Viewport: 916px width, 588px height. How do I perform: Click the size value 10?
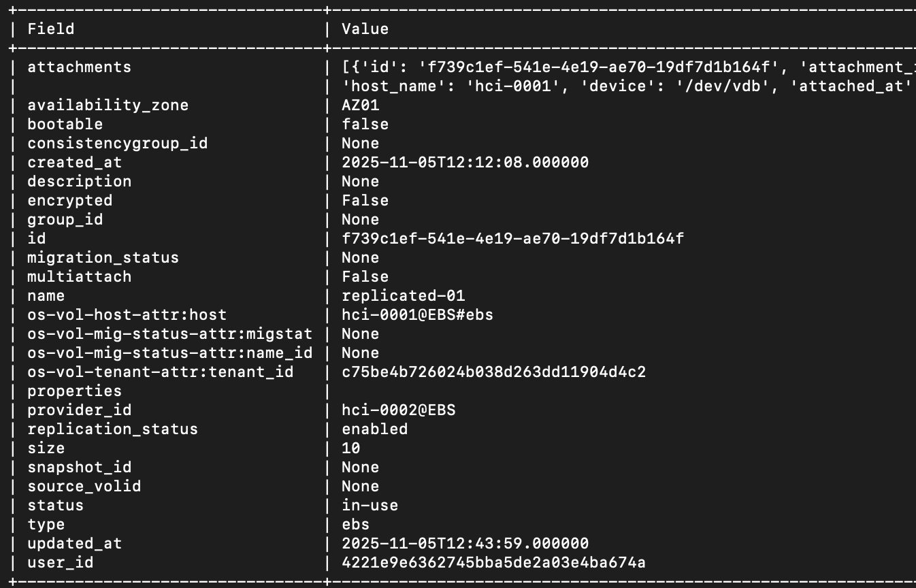tap(350, 448)
